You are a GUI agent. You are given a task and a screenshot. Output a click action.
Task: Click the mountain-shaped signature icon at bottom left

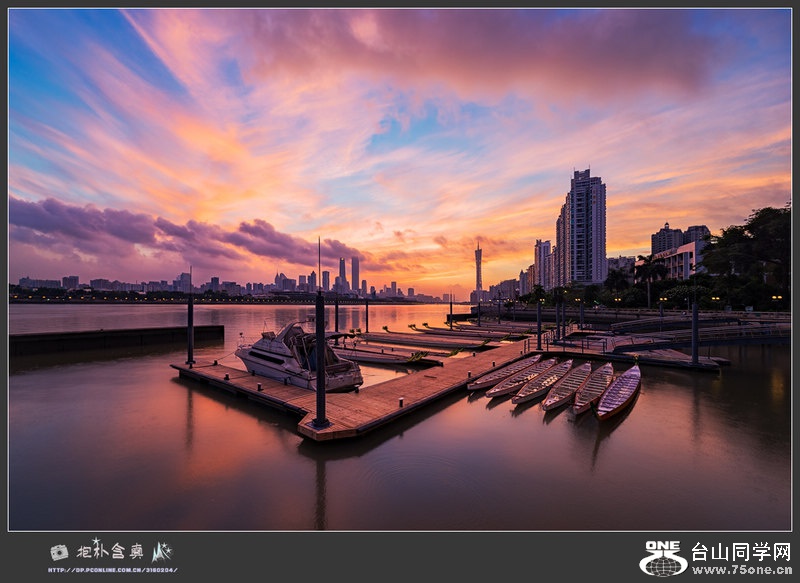[162, 551]
